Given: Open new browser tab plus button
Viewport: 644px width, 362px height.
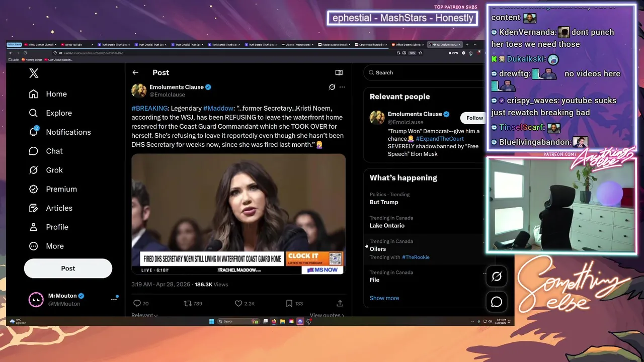Looking at the screenshot, I should 467,45.
